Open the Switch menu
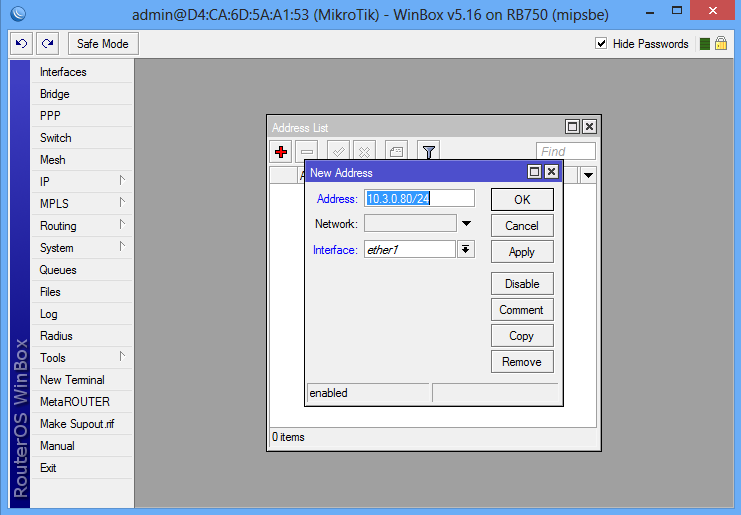741x515 pixels. (x=82, y=138)
